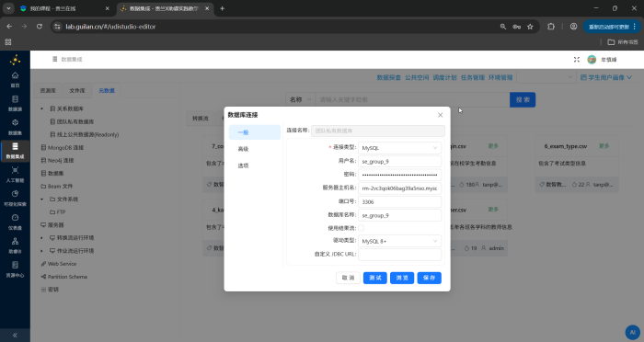644x342 pixels.
Task: Open browser tab list dropdown
Action: [x=8, y=8]
